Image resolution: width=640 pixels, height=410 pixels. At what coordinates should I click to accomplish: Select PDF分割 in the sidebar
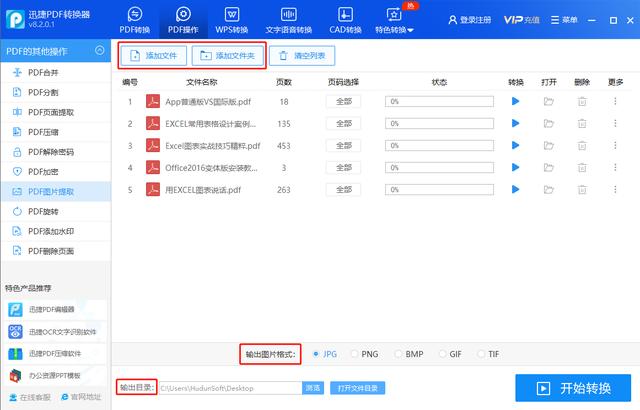click(x=56, y=93)
